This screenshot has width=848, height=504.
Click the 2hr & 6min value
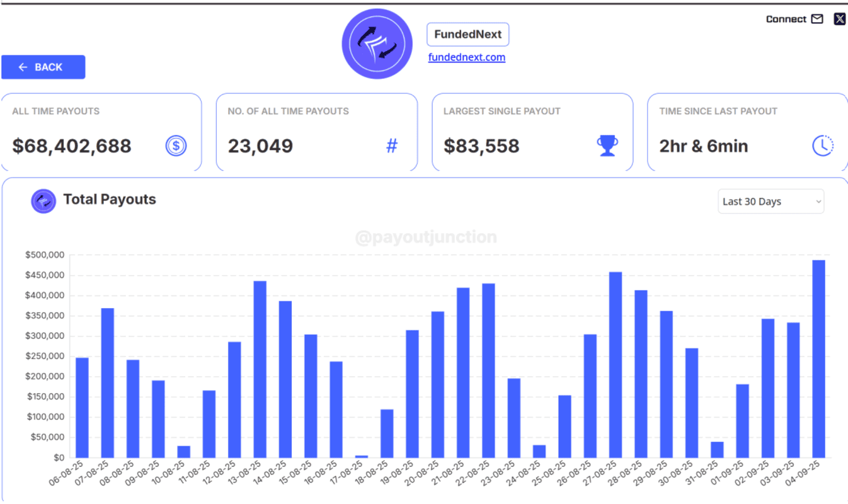click(x=704, y=146)
